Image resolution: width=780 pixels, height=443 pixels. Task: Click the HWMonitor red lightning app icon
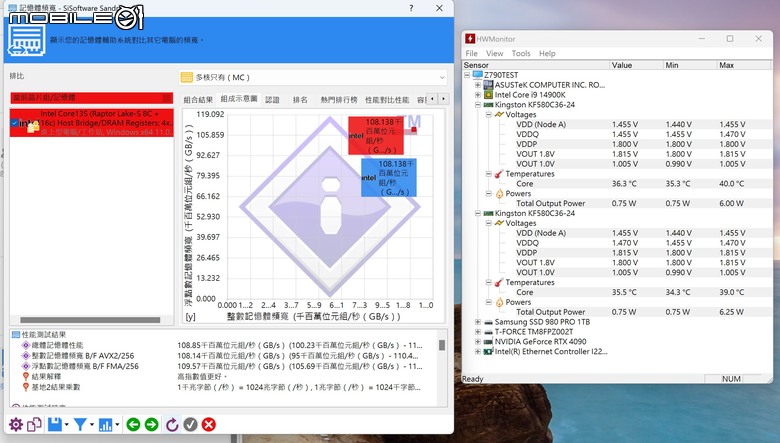pos(470,39)
